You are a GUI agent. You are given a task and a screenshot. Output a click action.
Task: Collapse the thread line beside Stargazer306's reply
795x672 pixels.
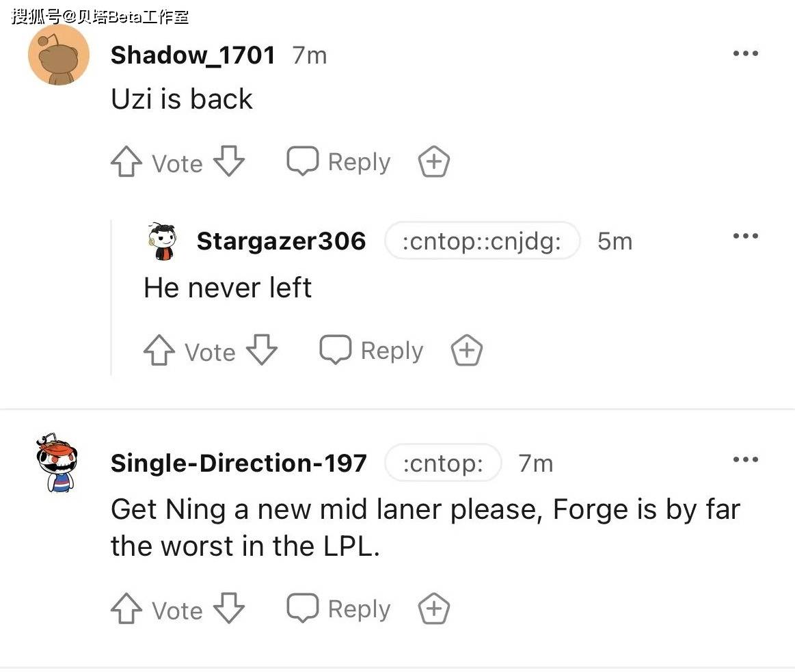[x=111, y=297]
